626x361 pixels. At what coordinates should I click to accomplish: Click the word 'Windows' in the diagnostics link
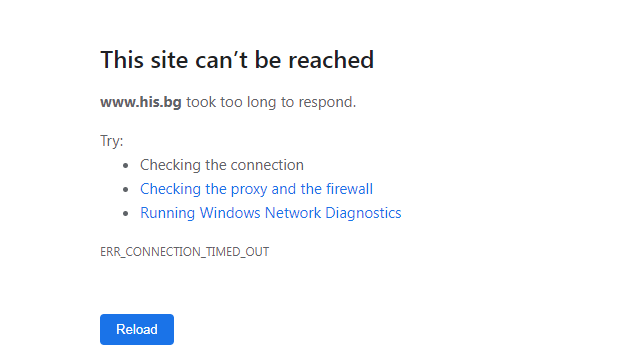click(x=230, y=213)
